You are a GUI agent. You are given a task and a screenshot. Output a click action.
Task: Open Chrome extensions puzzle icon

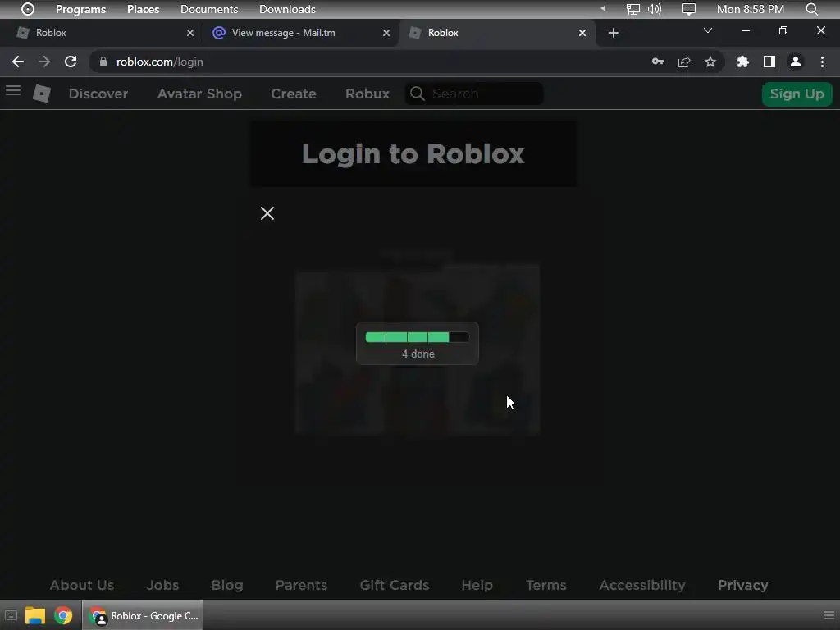click(x=743, y=62)
